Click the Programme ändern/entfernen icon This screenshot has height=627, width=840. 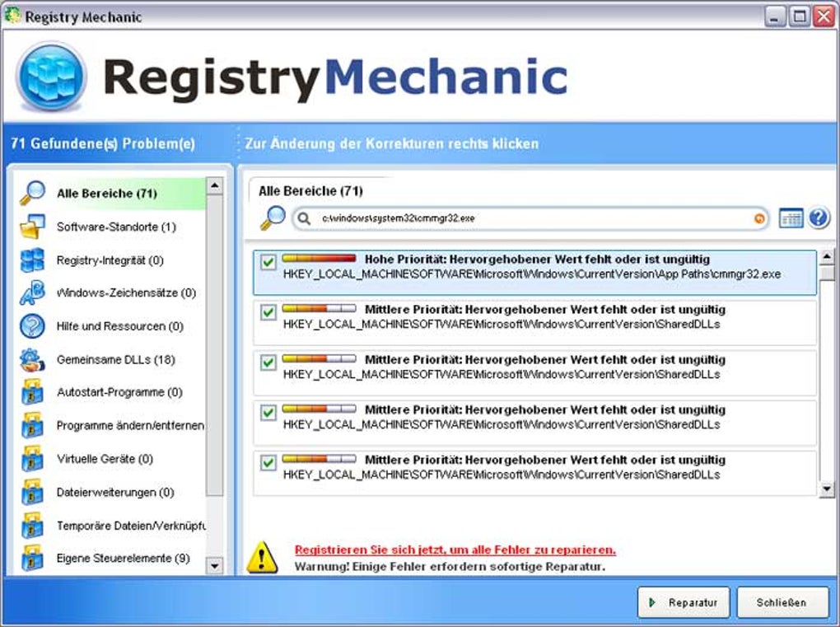click(33, 425)
